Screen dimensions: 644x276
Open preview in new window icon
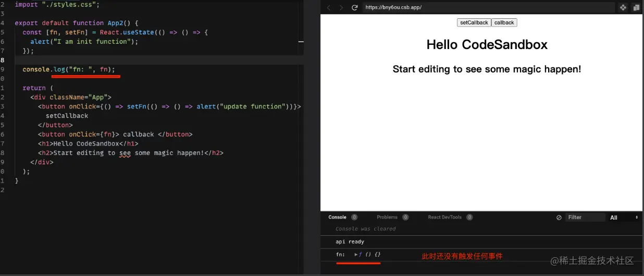click(636, 8)
